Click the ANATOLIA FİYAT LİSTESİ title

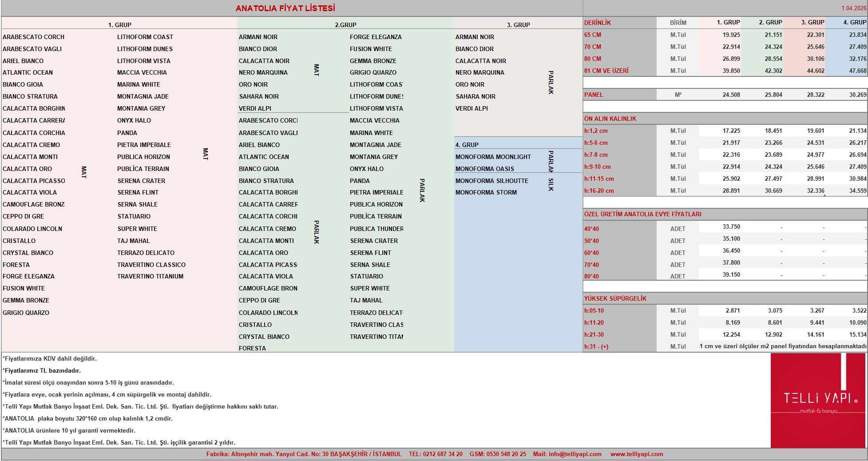click(x=285, y=8)
